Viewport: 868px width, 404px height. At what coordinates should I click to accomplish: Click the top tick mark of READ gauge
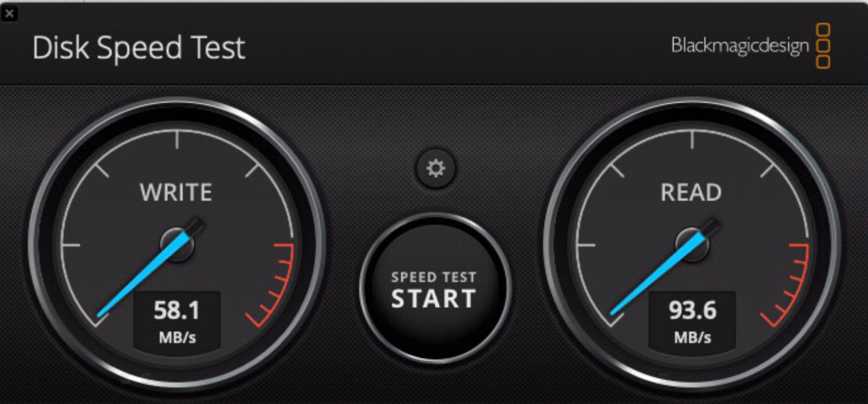point(692,142)
